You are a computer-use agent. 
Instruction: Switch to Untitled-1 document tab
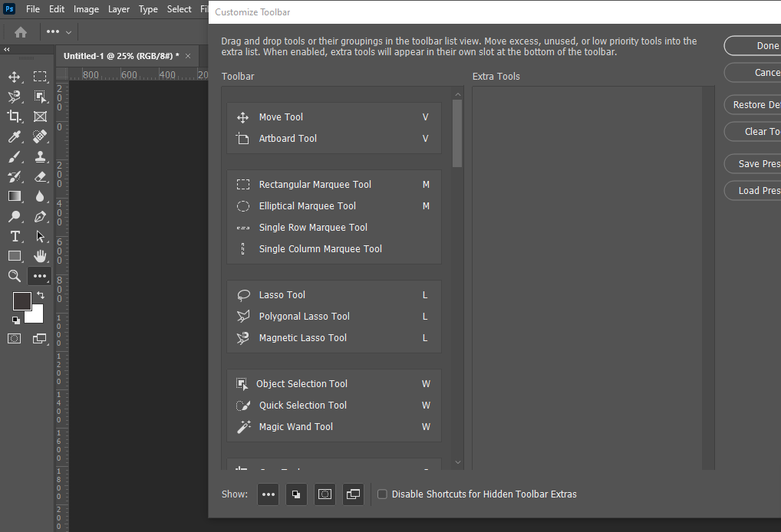tap(121, 56)
